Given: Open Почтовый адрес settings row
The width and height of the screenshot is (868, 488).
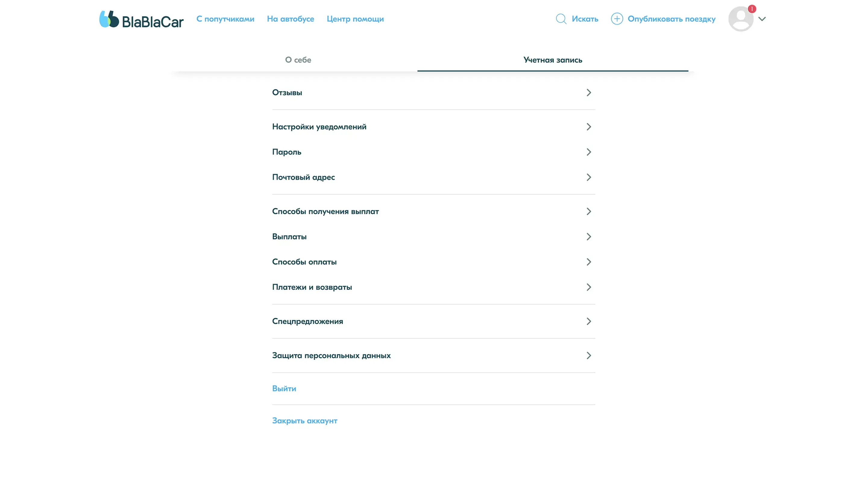Looking at the screenshot, I should click(x=303, y=177).
